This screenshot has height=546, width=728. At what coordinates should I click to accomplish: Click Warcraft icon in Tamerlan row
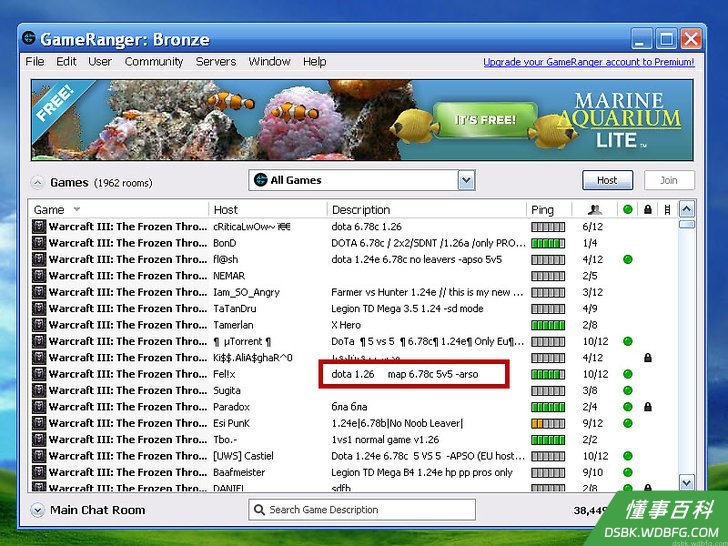(x=39, y=325)
